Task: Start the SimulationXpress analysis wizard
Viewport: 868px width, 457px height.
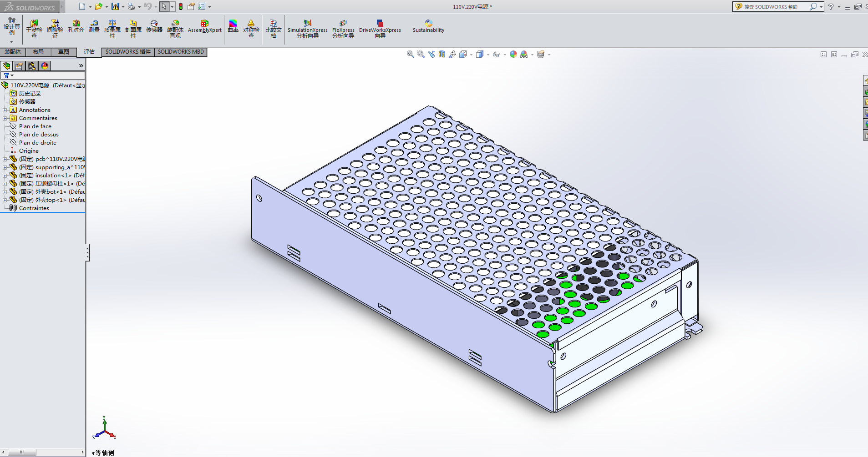Action: coord(307,28)
